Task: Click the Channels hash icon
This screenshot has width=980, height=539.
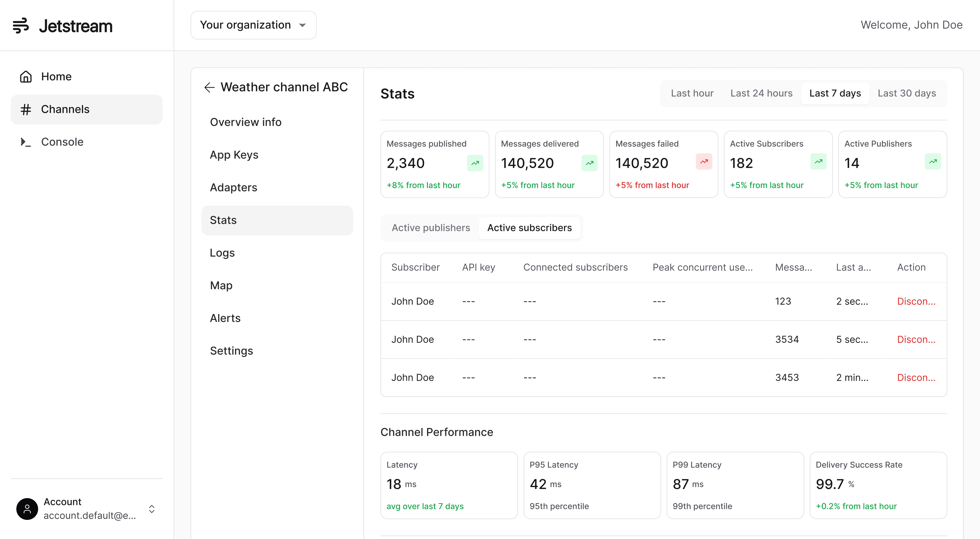Action: tap(26, 109)
